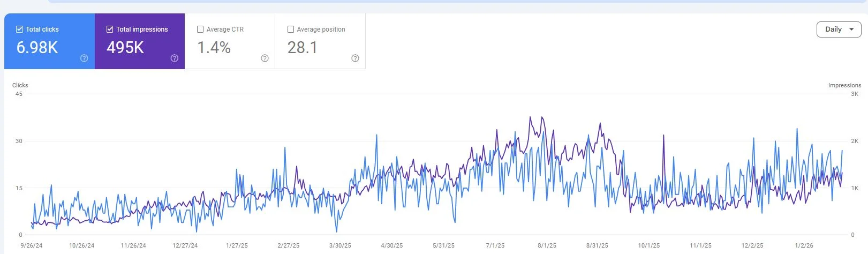Open the Daily granularity dropdown
868x254 pixels.
(838, 29)
